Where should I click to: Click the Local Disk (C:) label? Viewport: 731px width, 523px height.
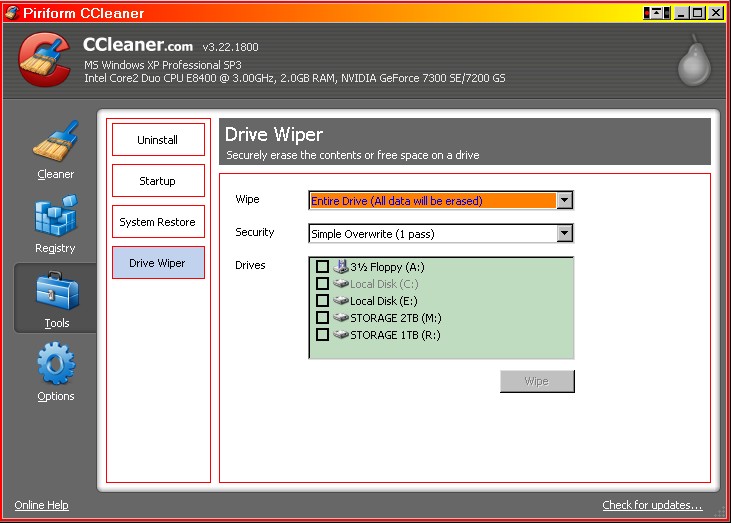tap(384, 284)
